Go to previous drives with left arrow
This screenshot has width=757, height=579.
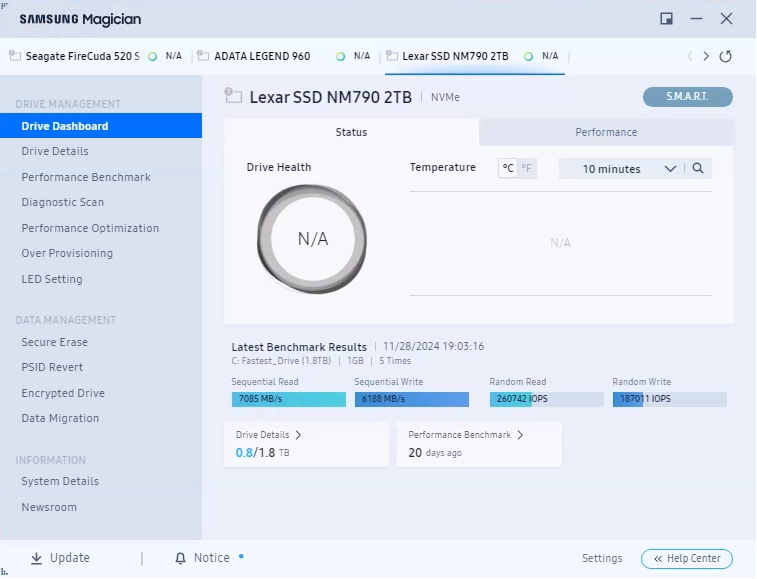click(x=689, y=56)
